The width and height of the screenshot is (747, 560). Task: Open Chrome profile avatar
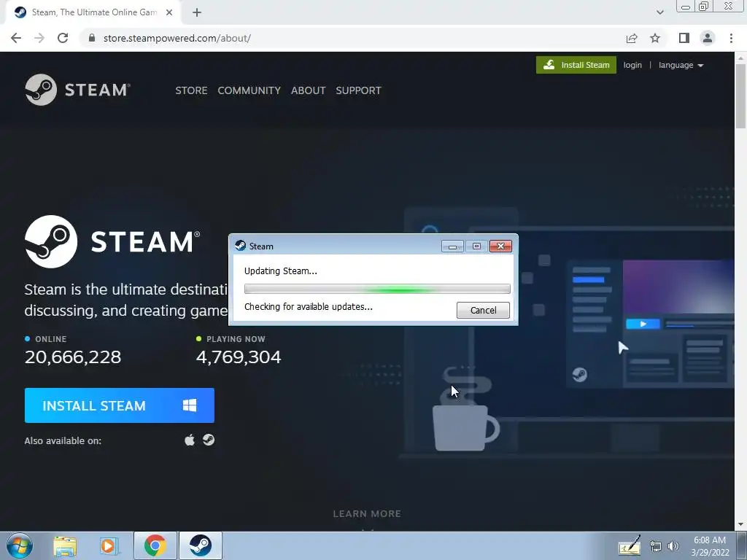(x=708, y=38)
